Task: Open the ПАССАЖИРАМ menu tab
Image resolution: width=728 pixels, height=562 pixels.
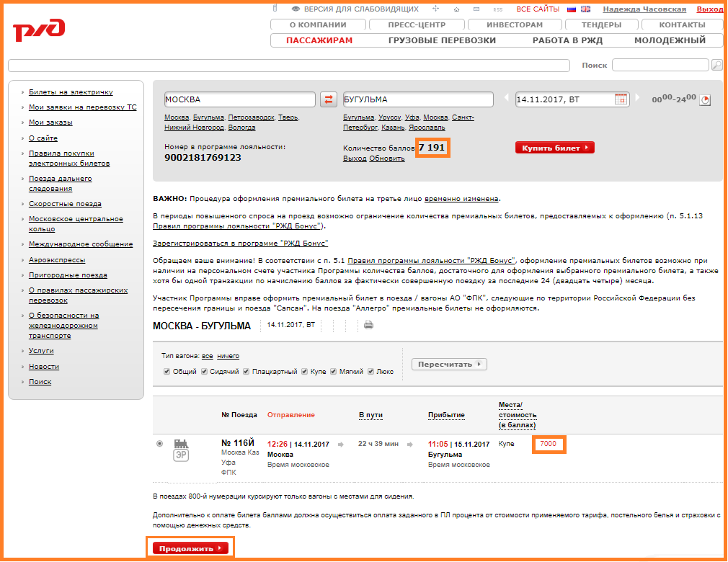Action: (x=319, y=40)
